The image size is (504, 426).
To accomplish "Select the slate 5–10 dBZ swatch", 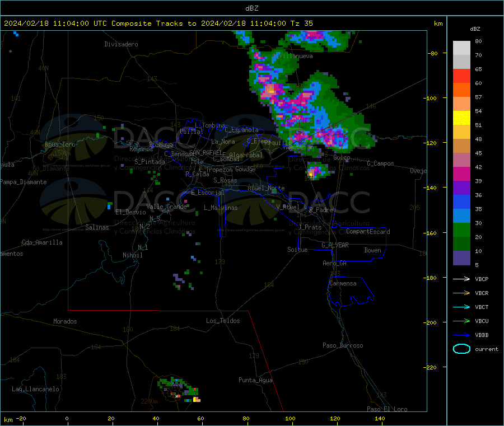I will point(461,258).
